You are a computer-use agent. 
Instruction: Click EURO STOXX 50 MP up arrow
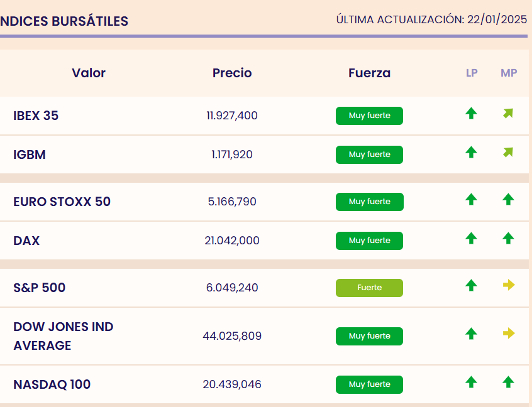coord(508,200)
